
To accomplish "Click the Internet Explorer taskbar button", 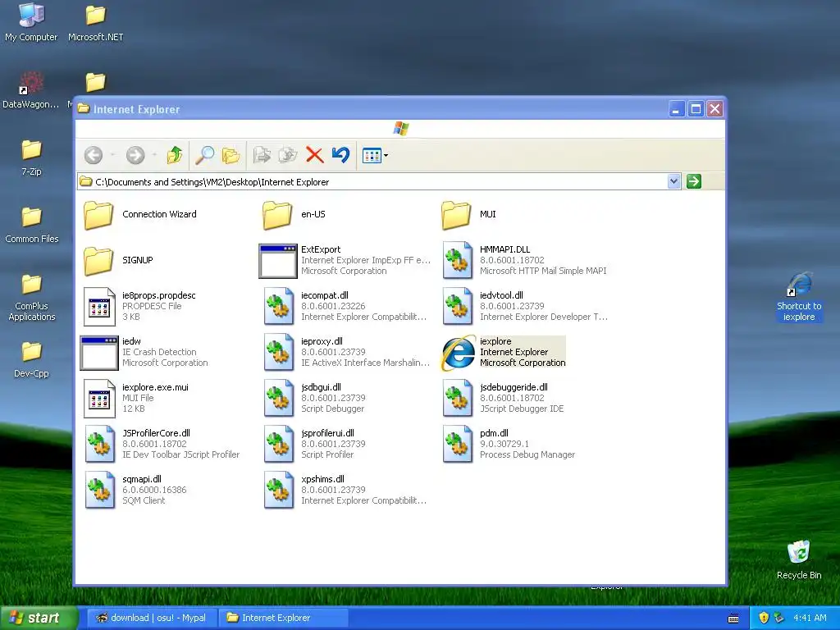I will tap(283, 619).
